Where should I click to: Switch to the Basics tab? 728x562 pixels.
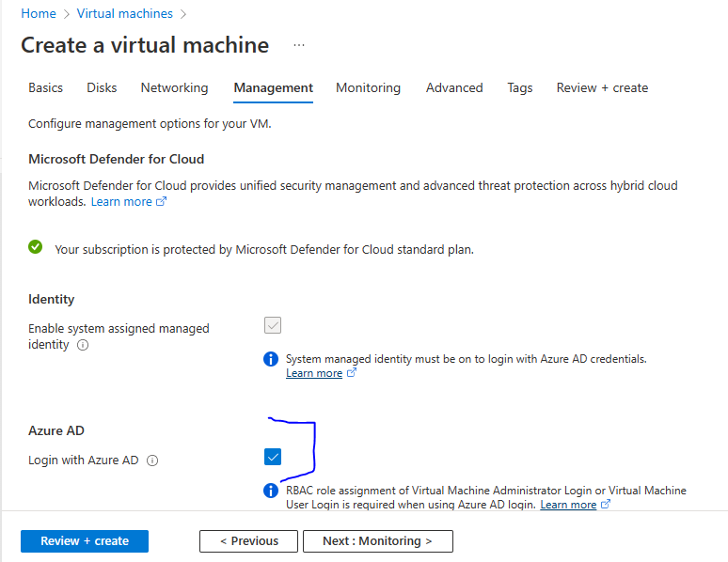[x=45, y=87]
